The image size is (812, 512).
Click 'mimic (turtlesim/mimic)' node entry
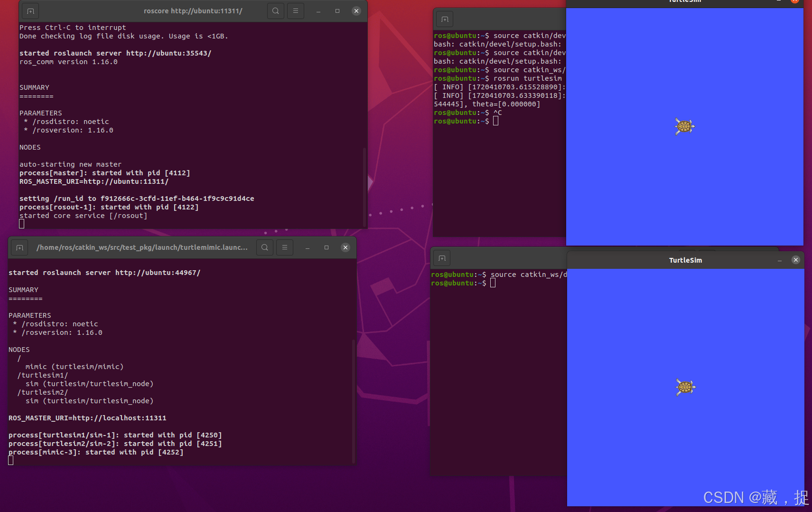point(75,367)
